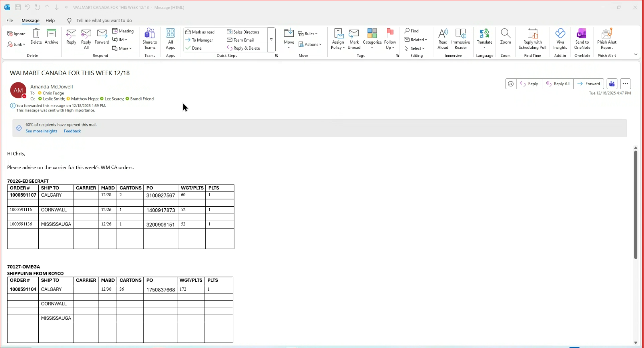Open Phish Alert Report
The height and width of the screenshot is (348, 644).
(x=607, y=39)
